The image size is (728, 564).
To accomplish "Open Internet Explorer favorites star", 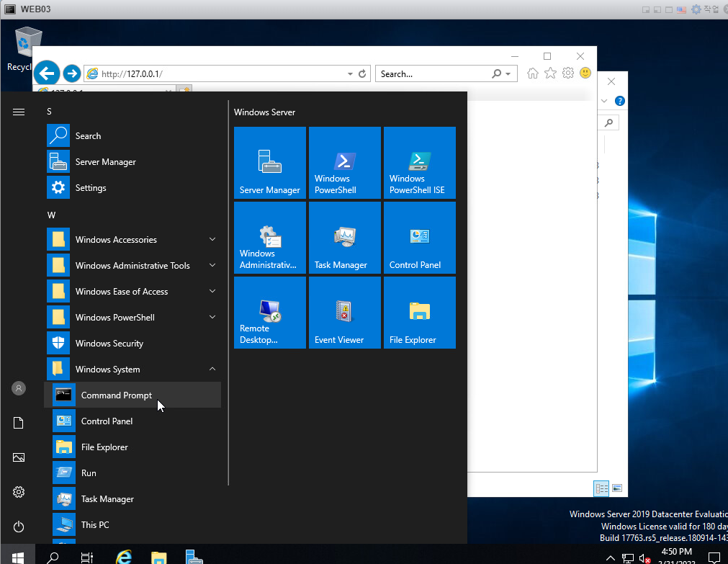I will pyautogui.click(x=550, y=73).
